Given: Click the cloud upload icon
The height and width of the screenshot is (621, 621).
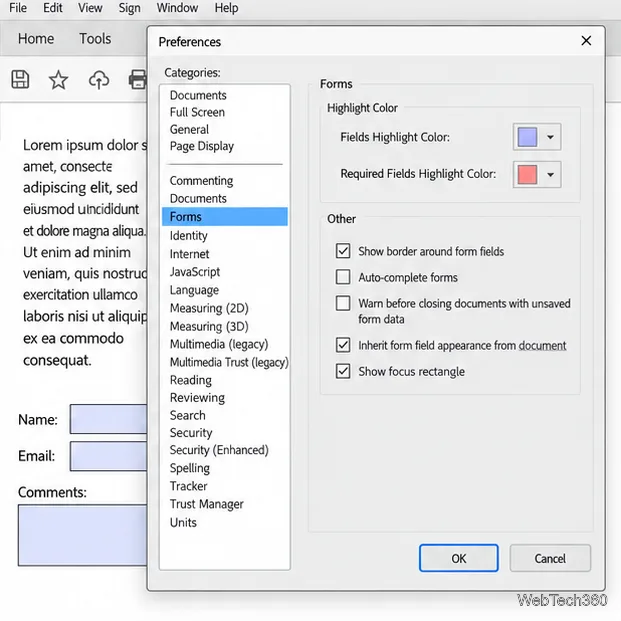Looking at the screenshot, I should tap(99, 80).
